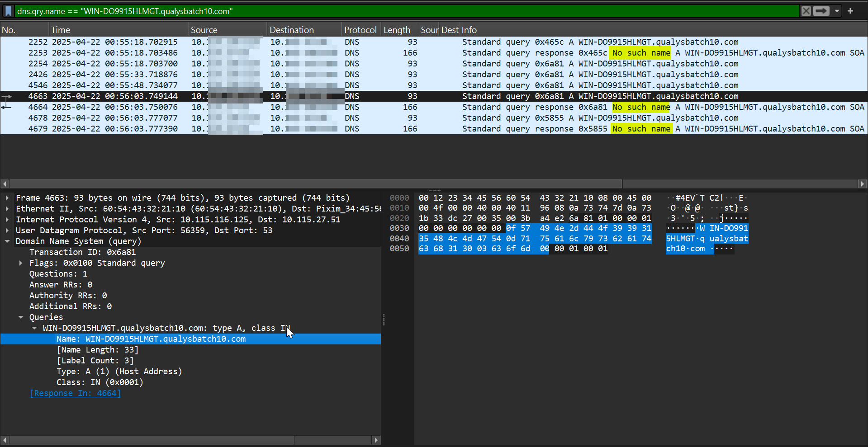This screenshot has width=868, height=447.
Task: Select the Transaction ID: 0x6a81 field
Action: point(83,252)
